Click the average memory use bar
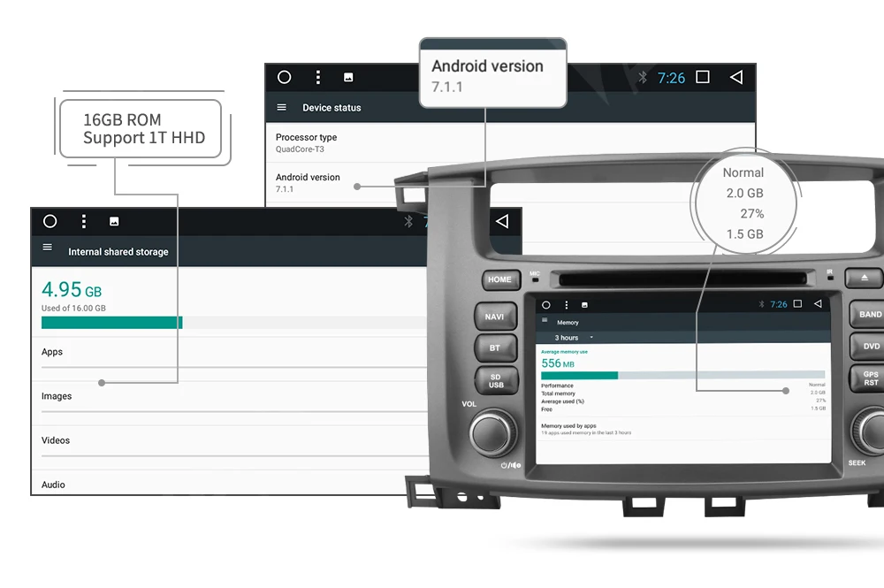The width and height of the screenshot is (884, 588). (x=682, y=375)
